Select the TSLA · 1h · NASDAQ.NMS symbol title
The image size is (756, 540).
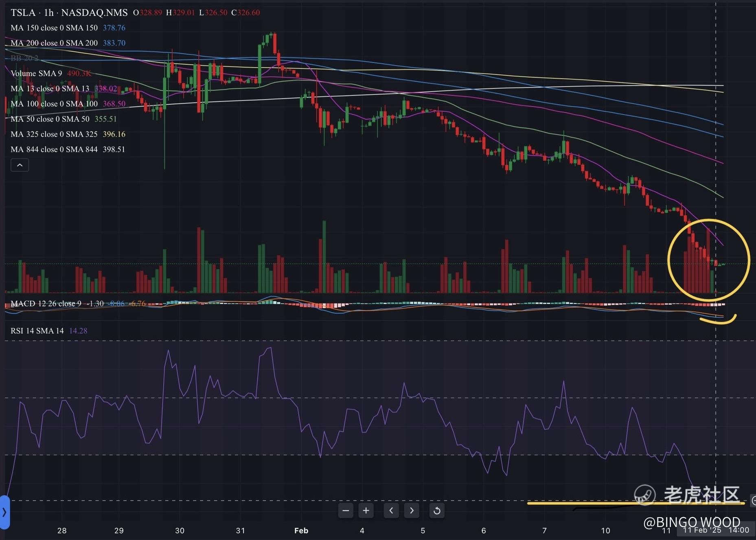coord(69,13)
